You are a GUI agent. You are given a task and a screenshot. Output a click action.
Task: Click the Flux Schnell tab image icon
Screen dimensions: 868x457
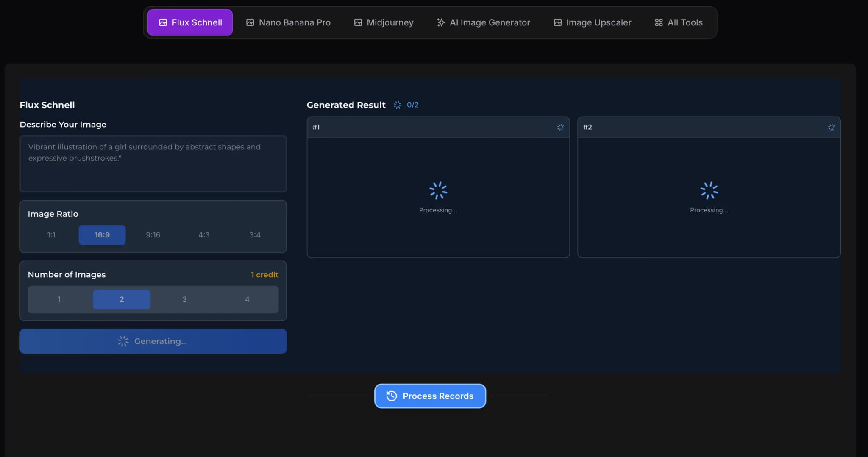click(x=163, y=22)
